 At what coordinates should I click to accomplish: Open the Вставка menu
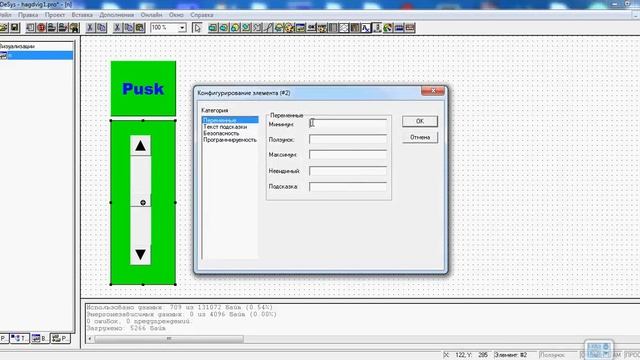(82, 15)
